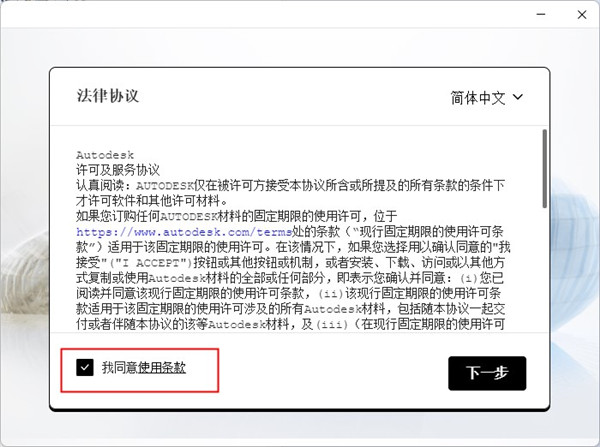This screenshot has width=600, height=447.
Task: Click the 我同意 label text
Action: pyautogui.click(x=120, y=368)
